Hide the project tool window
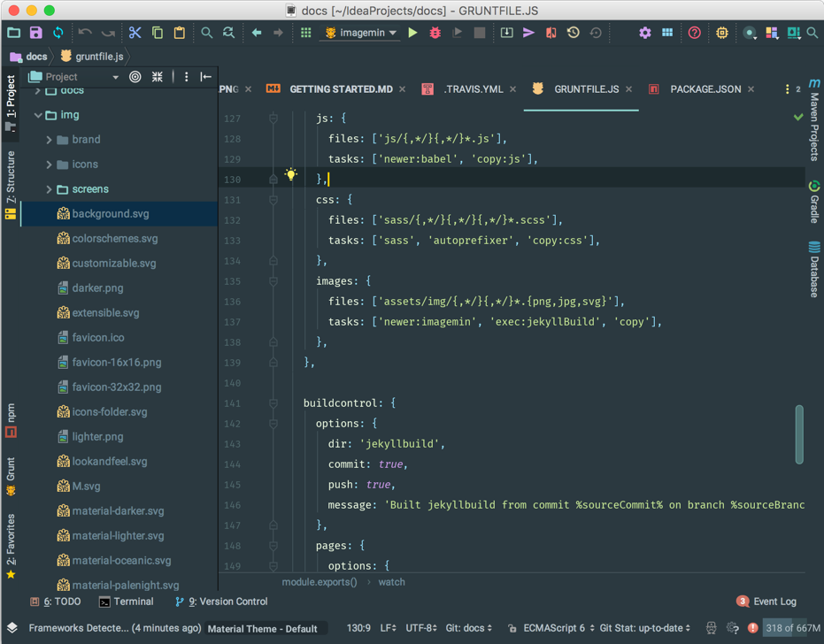Screen dimensions: 824x644 (x=206, y=77)
